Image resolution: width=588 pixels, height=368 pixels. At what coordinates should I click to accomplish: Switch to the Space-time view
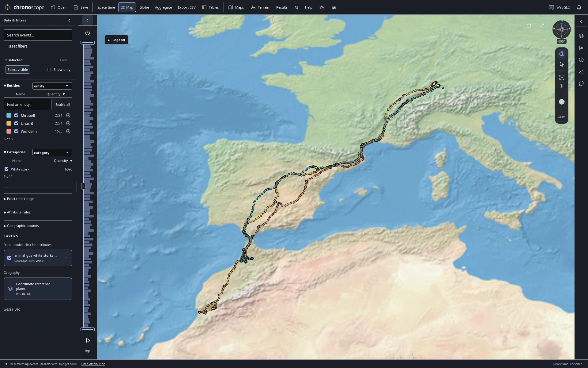click(106, 7)
